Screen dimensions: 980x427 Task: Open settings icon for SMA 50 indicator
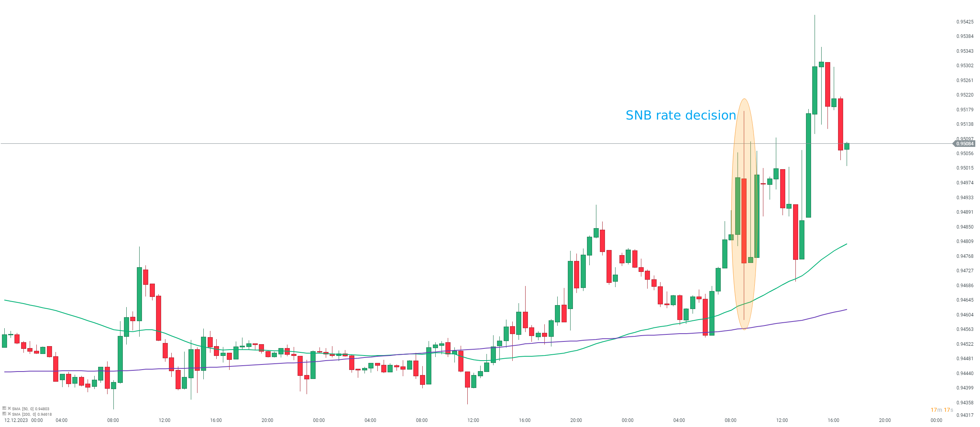pyautogui.click(x=4, y=408)
